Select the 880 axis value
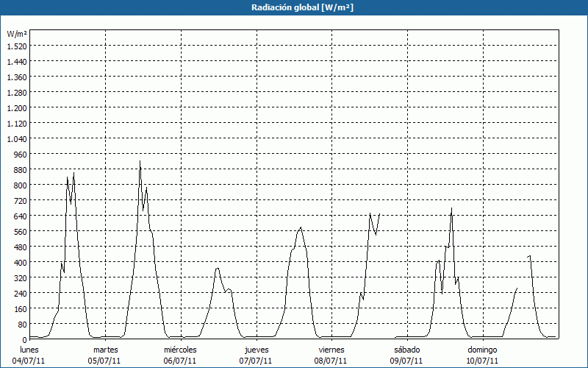This screenshot has width=588, height=368. [21, 170]
